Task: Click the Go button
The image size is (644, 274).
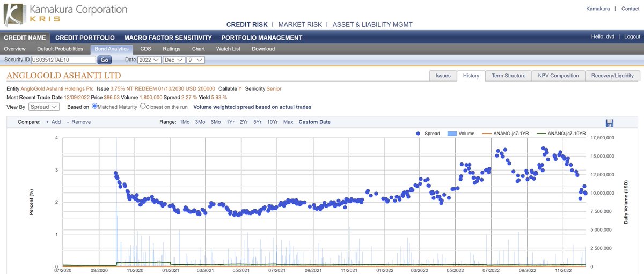Action: [104, 60]
